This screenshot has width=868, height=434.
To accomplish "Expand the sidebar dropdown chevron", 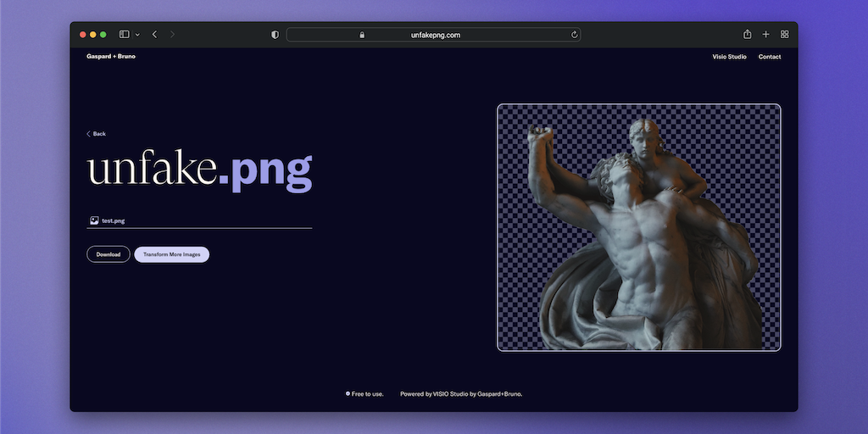I will click(x=137, y=35).
